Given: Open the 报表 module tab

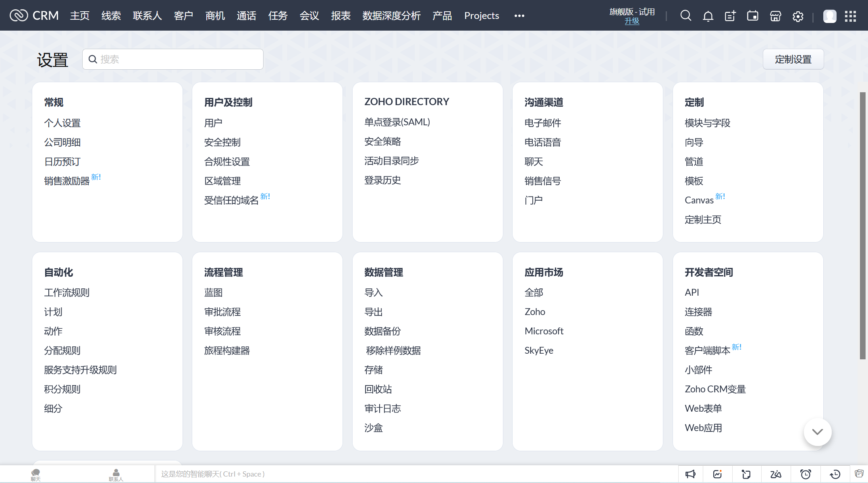Looking at the screenshot, I should [x=341, y=16].
